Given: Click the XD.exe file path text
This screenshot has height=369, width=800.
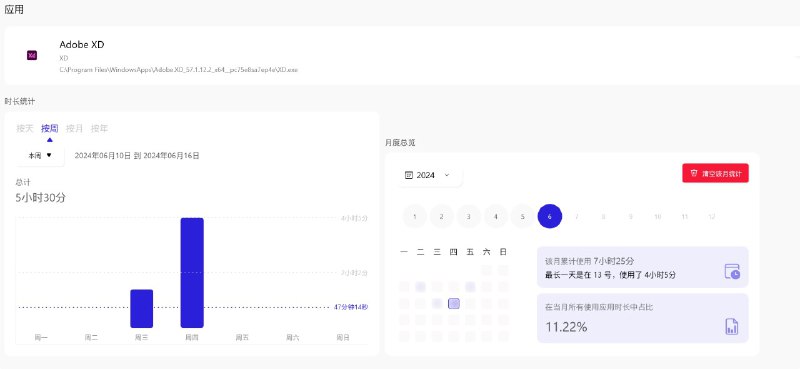Looking at the screenshot, I should [179, 69].
